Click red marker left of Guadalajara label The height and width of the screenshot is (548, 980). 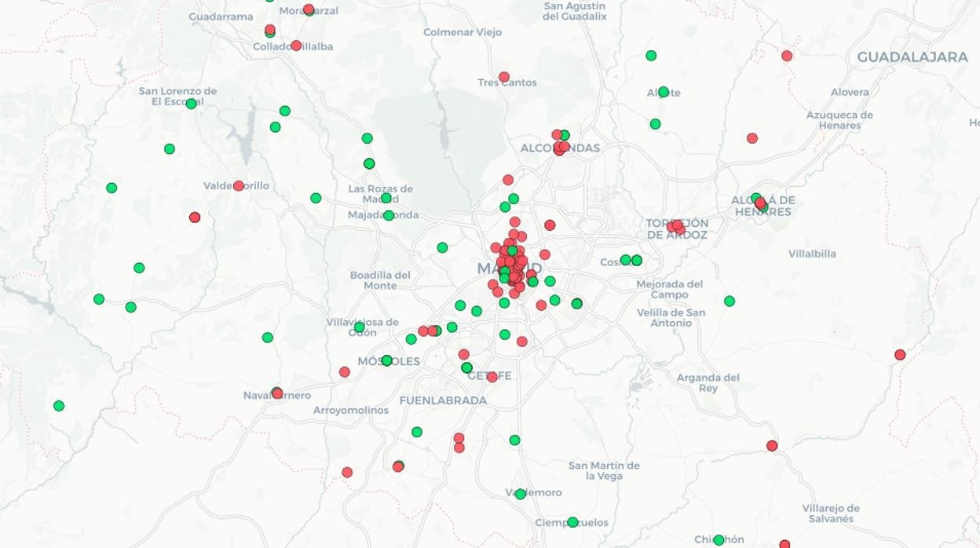[787, 56]
